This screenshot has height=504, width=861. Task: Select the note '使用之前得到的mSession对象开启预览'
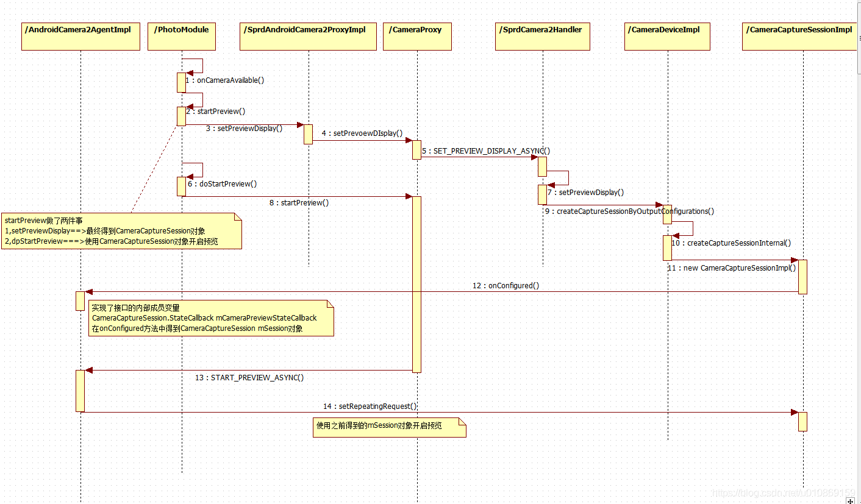(390, 428)
